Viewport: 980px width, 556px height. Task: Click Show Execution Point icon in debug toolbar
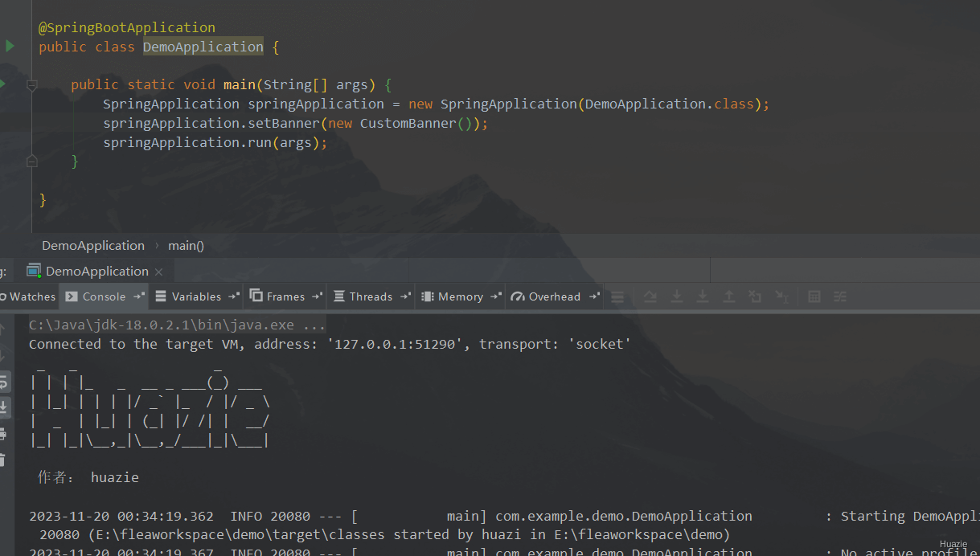[617, 296]
